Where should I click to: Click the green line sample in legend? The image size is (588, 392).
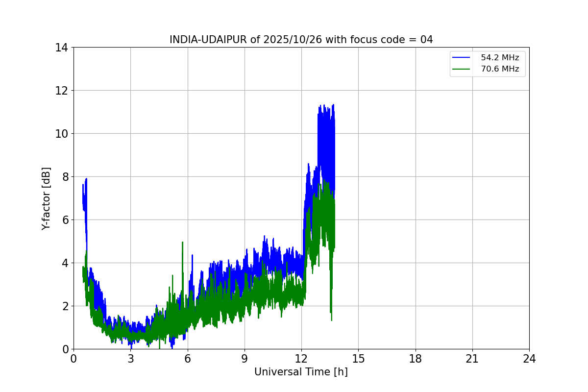[x=462, y=69]
